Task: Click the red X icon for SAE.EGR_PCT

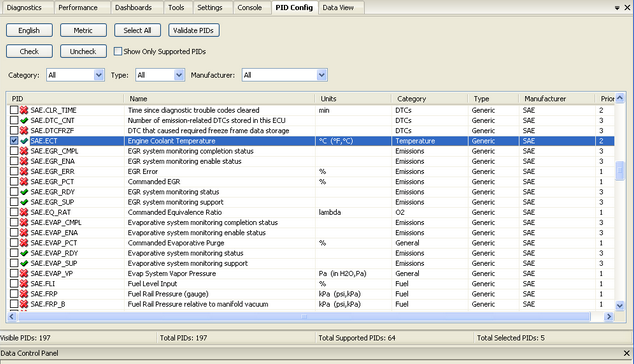Action: pos(24,182)
